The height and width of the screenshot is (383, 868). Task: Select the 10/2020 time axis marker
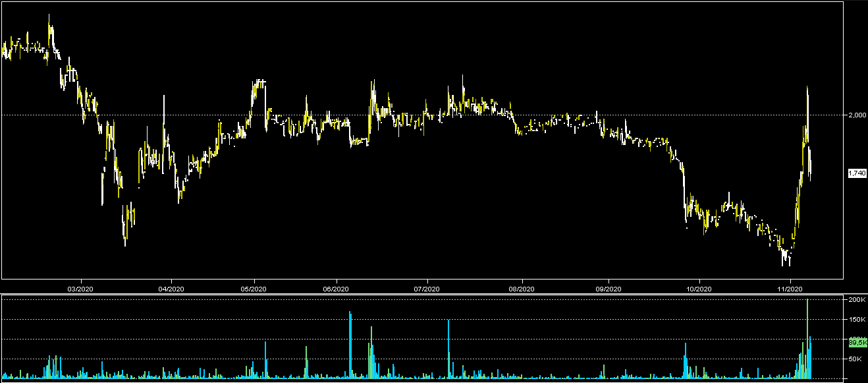(x=699, y=288)
